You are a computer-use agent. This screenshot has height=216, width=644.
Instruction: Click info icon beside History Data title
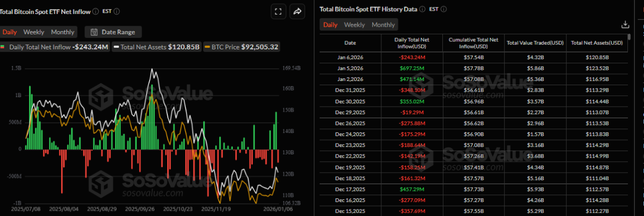[422, 9]
